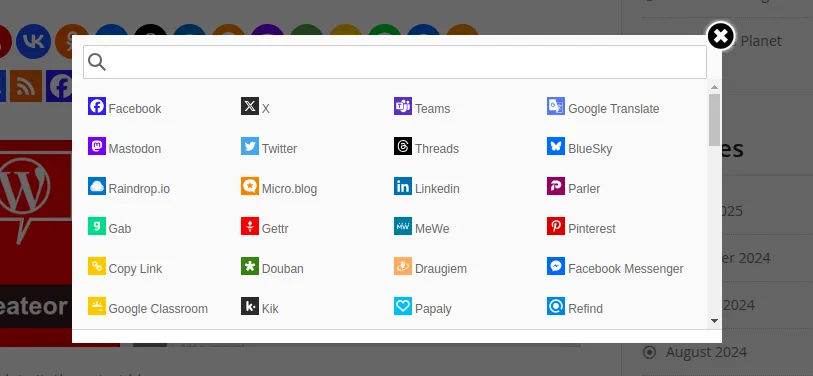Close the share popup with X button
Viewport: 813px width, 376px height.
721,36
